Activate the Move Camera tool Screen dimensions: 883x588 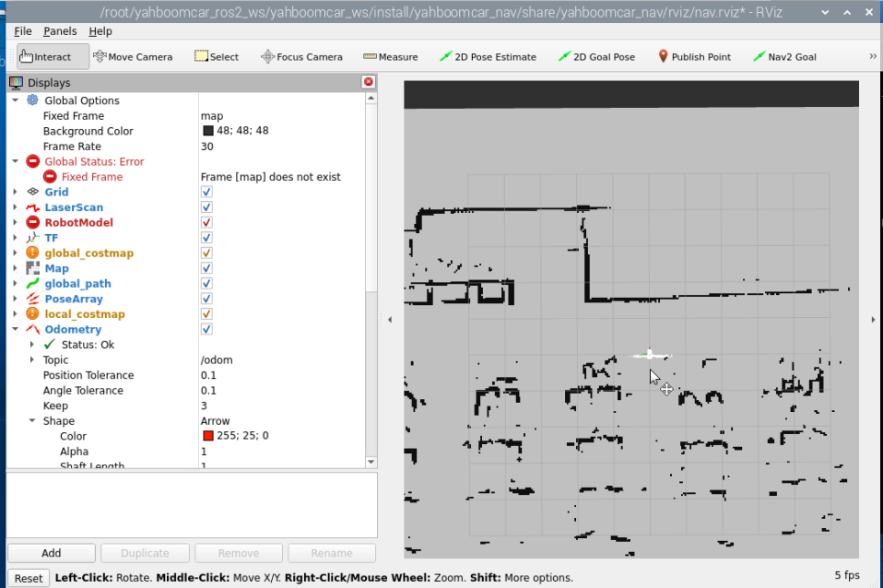[133, 56]
